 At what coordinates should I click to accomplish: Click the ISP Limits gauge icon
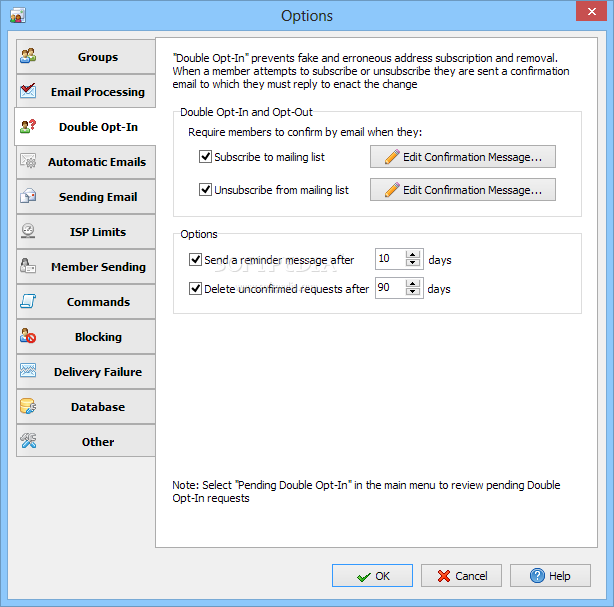[x=28, y=231]
